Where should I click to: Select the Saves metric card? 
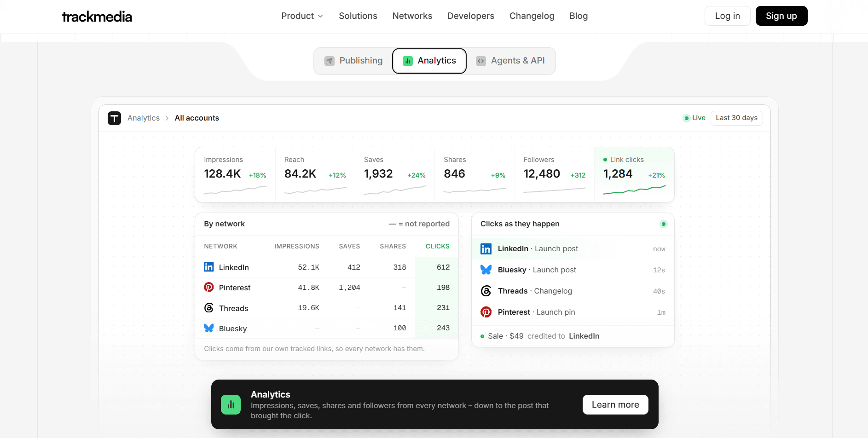[395, 175]
